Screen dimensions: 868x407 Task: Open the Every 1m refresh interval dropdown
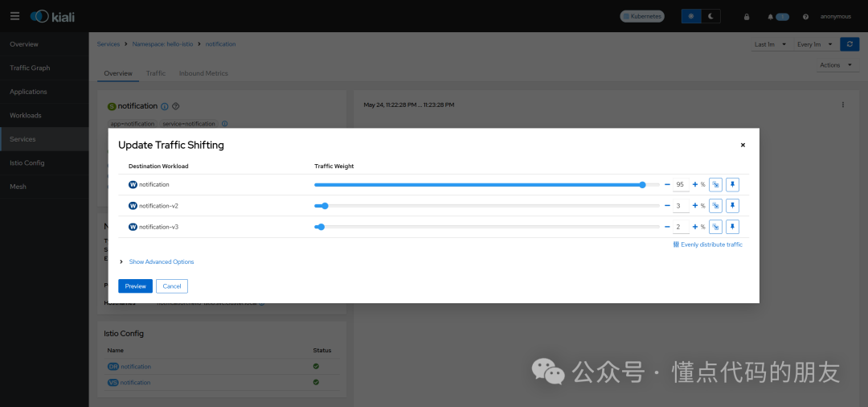tap(815, 44)
